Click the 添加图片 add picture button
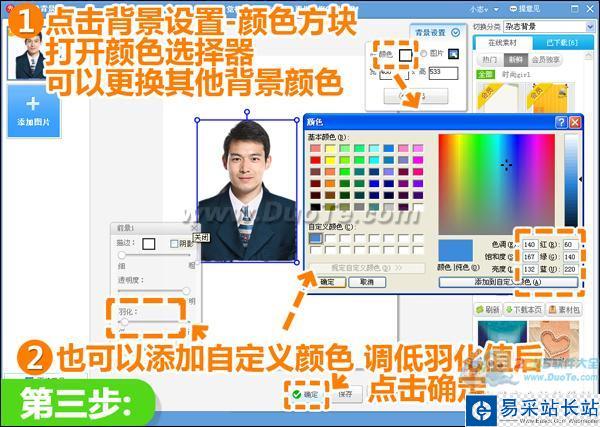The image size is (600, 427). pos(34,111)
